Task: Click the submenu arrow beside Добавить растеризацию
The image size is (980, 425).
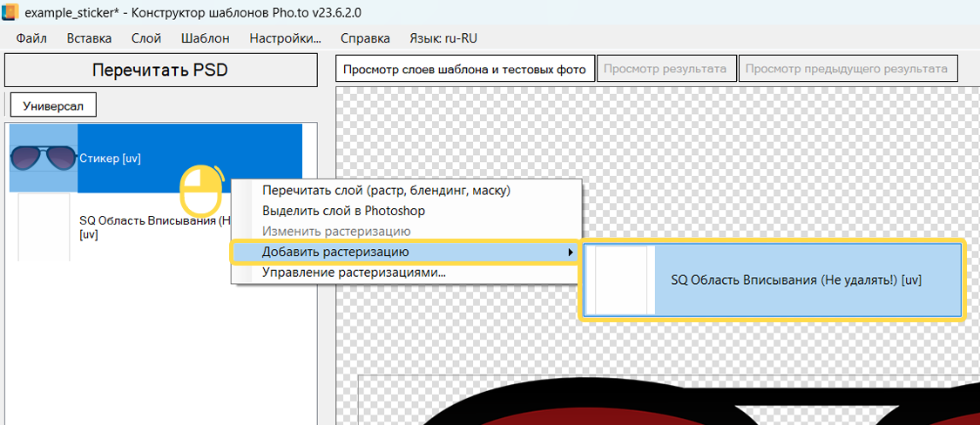Action: coord(570,253)
